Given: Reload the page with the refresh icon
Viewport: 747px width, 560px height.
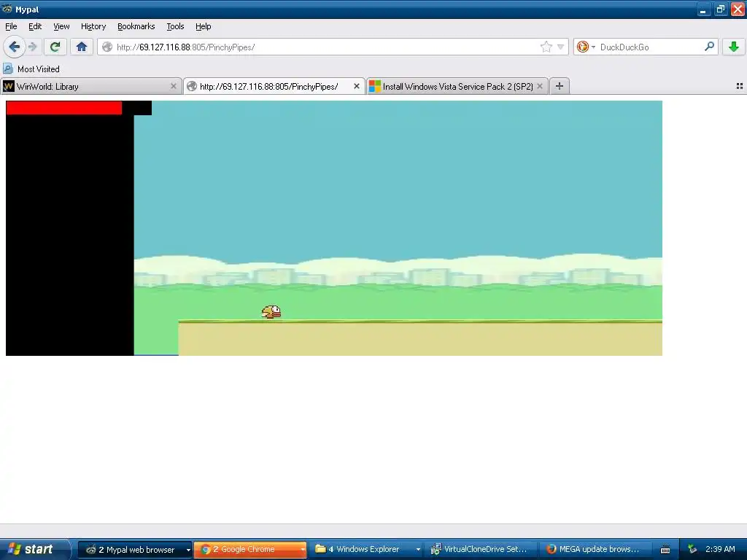Looking at the screenshot, I should (x=55, y=47).
